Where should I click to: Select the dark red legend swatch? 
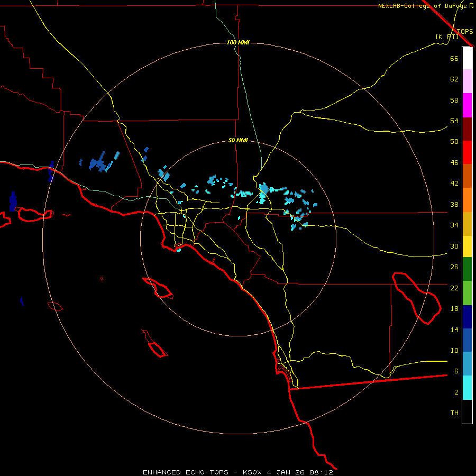coord(467,129)
